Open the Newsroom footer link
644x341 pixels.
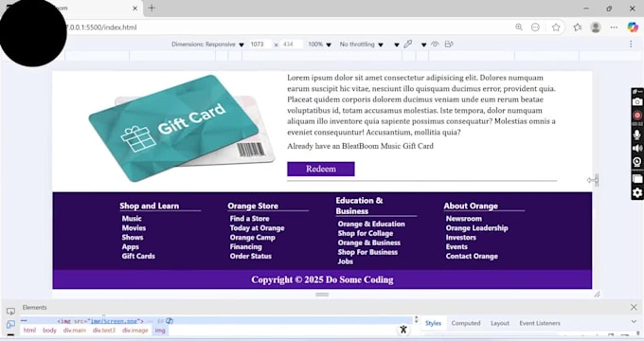pyautogui.click(x=464, y=219)
